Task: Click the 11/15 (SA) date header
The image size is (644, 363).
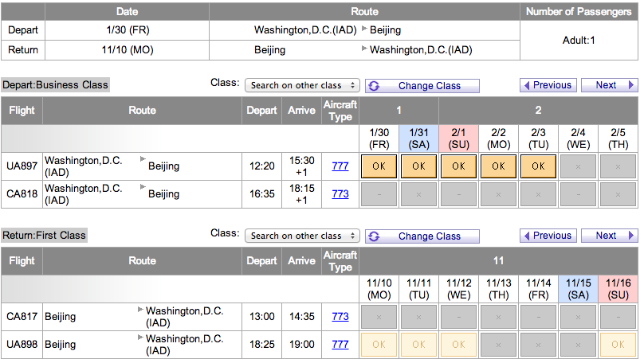Action: [579, 289]
